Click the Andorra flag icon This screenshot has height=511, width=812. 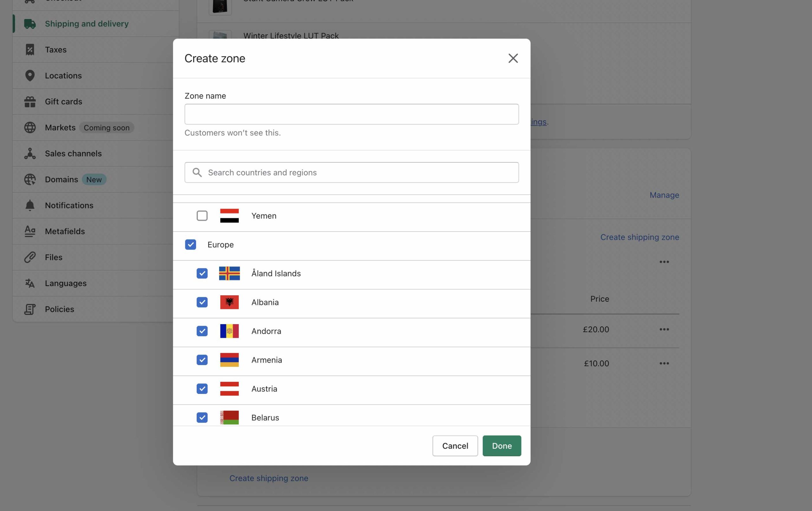click(229, 331)
